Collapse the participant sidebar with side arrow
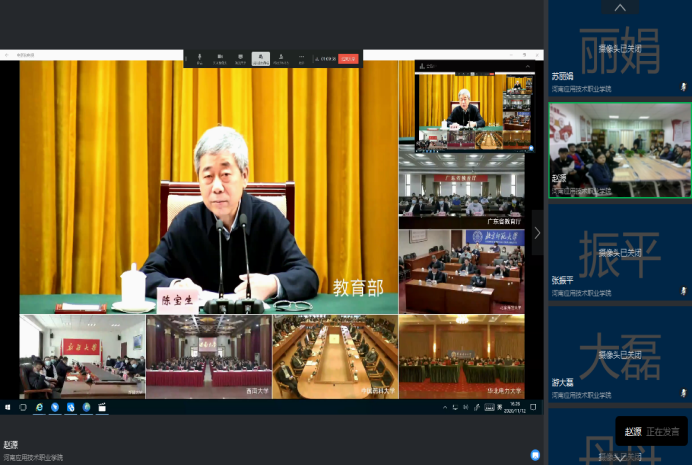Screen dimensions: 693x465 537,233
